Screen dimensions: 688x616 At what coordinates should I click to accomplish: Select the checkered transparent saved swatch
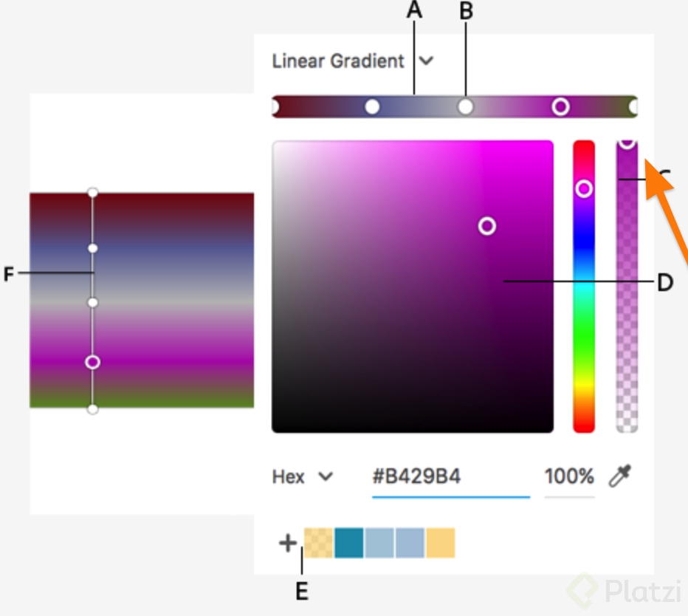[317, 542]
